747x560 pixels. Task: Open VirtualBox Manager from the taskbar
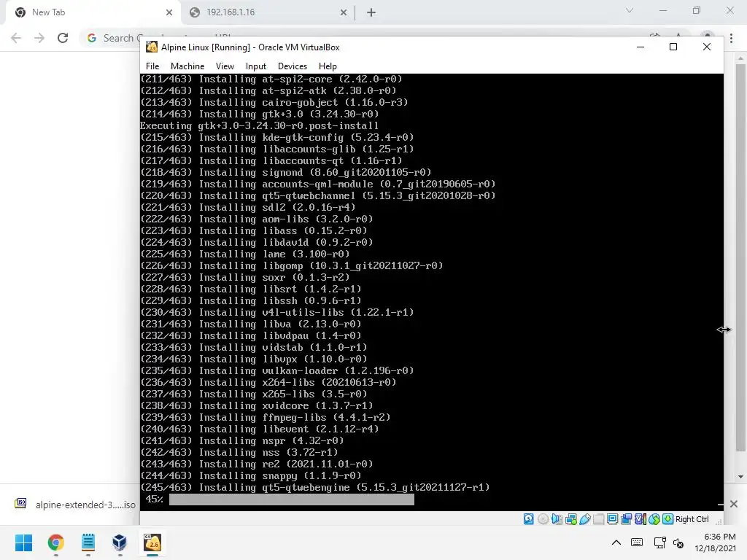click(x=120, y=542)
